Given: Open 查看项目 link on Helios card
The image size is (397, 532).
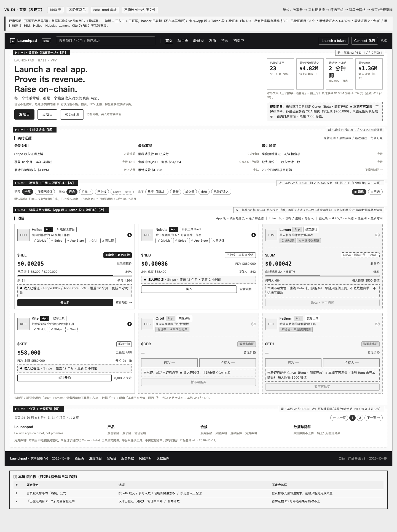Looking at the screenshot, I should tap(124, 303).
